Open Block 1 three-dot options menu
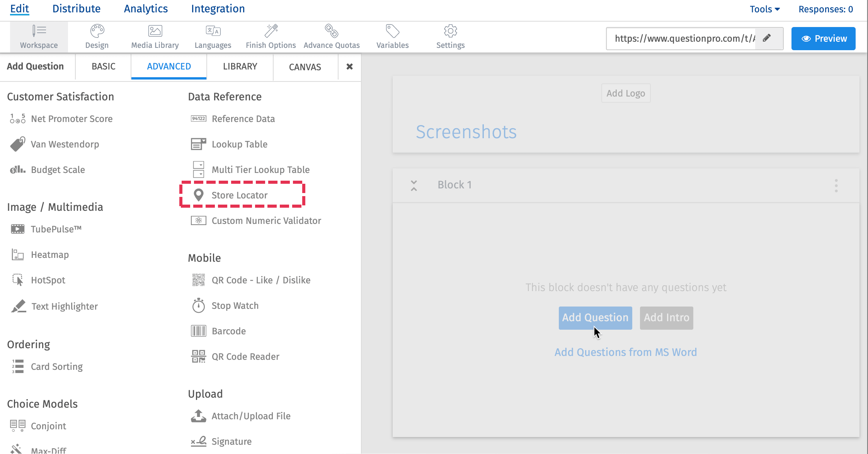The width and height of the screenshot is (868, 454). pos(836,186)
